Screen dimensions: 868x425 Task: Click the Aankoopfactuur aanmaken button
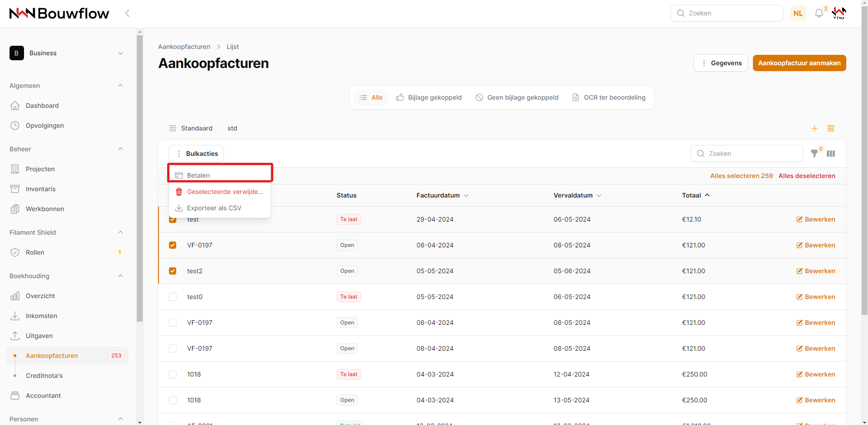coord(799,63)
